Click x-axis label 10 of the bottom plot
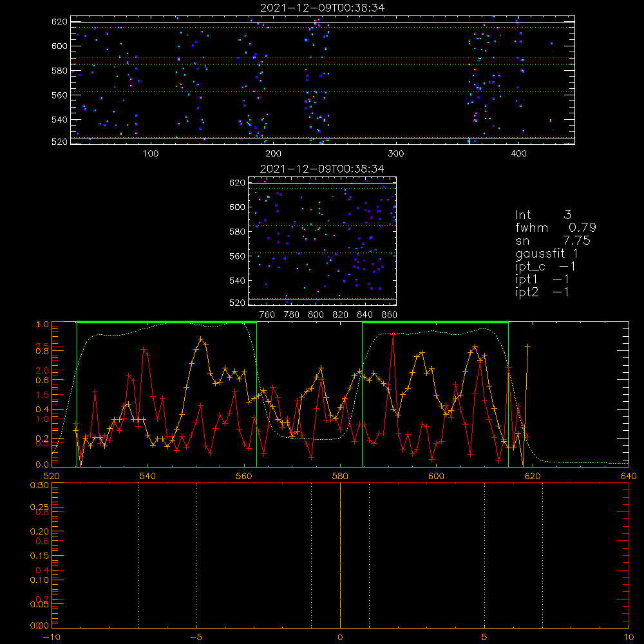Viewport: 644px width, 644px height. [x=629, y=637]
